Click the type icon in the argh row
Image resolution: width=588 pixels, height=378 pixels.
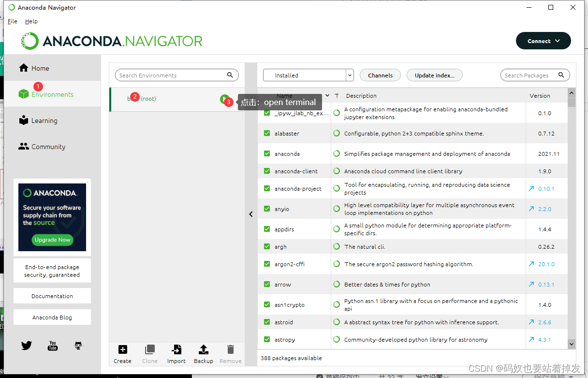(x=337, y=246)
